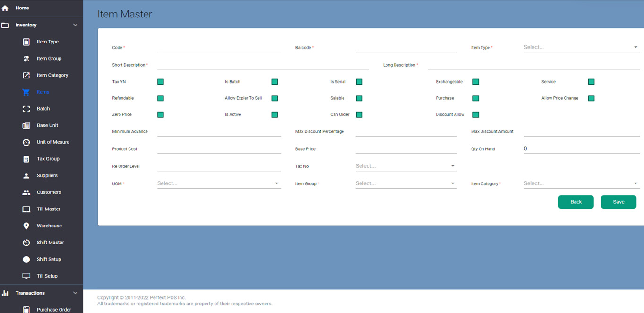Go to Home in the sidebar

click(22, 8)
